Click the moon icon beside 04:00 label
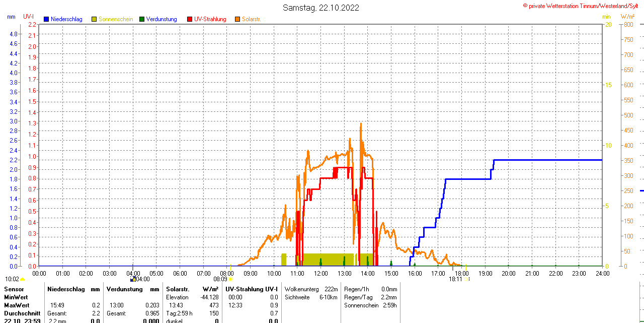The width and height of the screenshot is (644, 323). pos(132,279)
